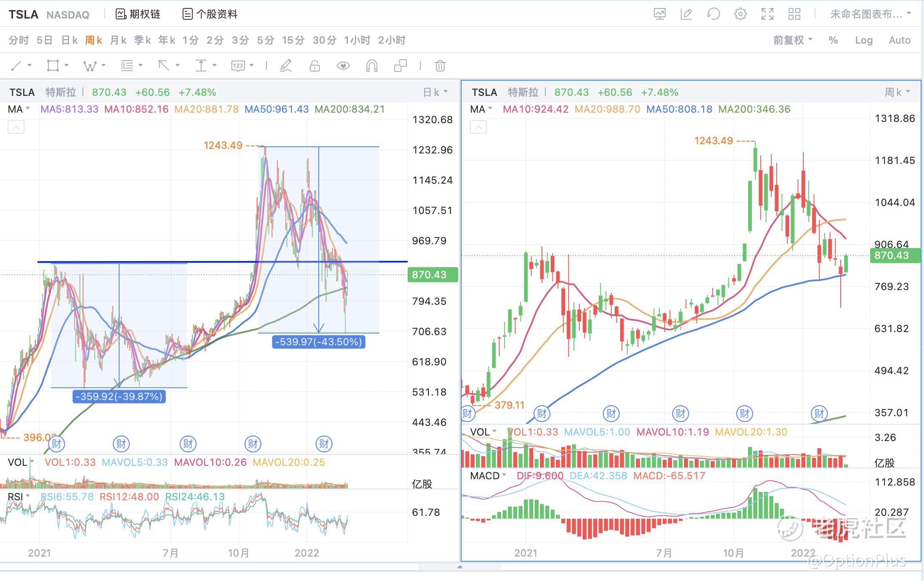924x581 pixels.
Task: Click the -539.97(-43.50%) measurement label
Action: (x=319, y=342)
